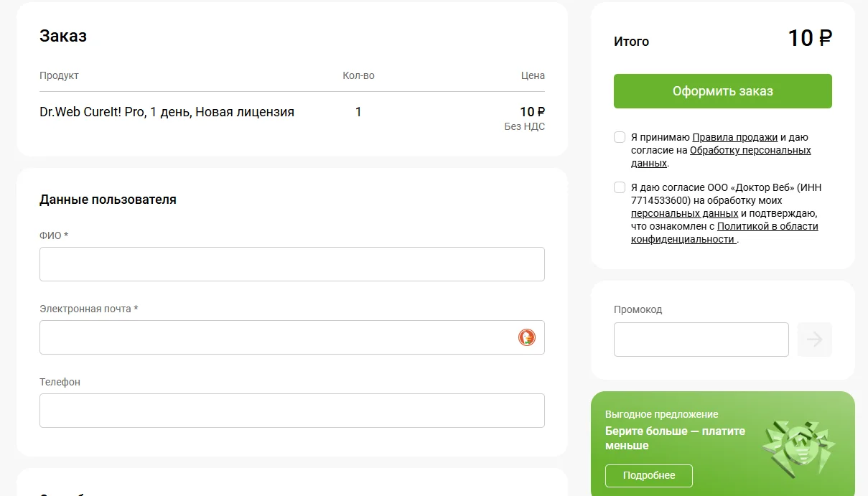868x496 pixels.
Task: Click the Берите больше — платите меньше banner
Action: click(723, 444)
